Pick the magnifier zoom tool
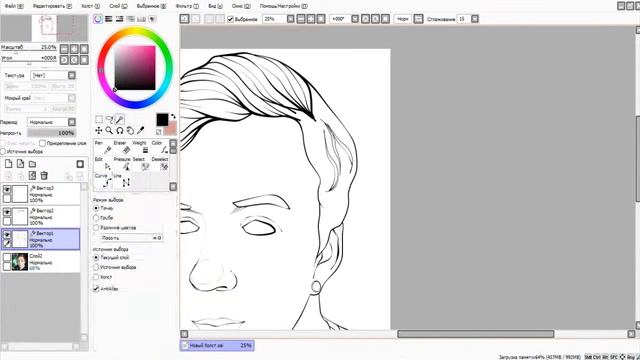This screenshot has width=640, height=360. click(109, 130)
